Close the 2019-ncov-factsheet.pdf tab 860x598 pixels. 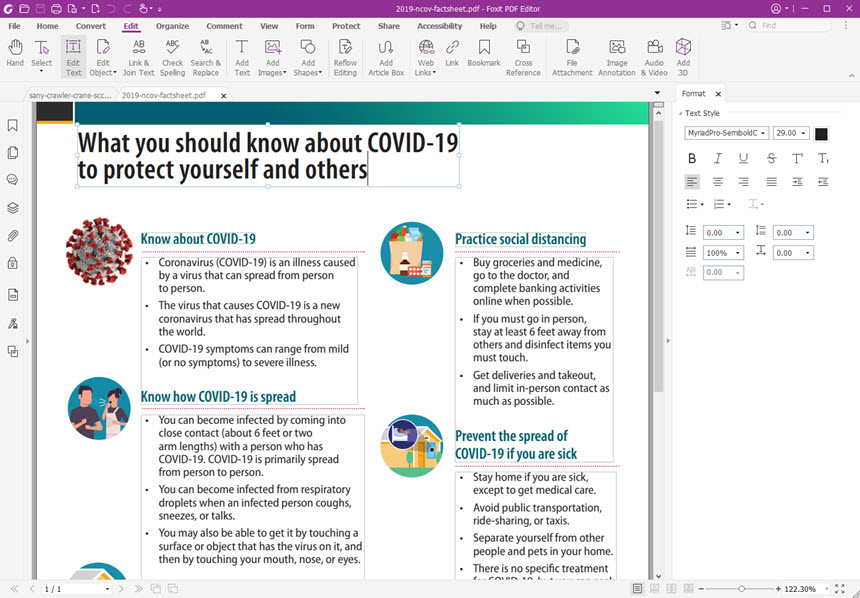tap(223, 95)
